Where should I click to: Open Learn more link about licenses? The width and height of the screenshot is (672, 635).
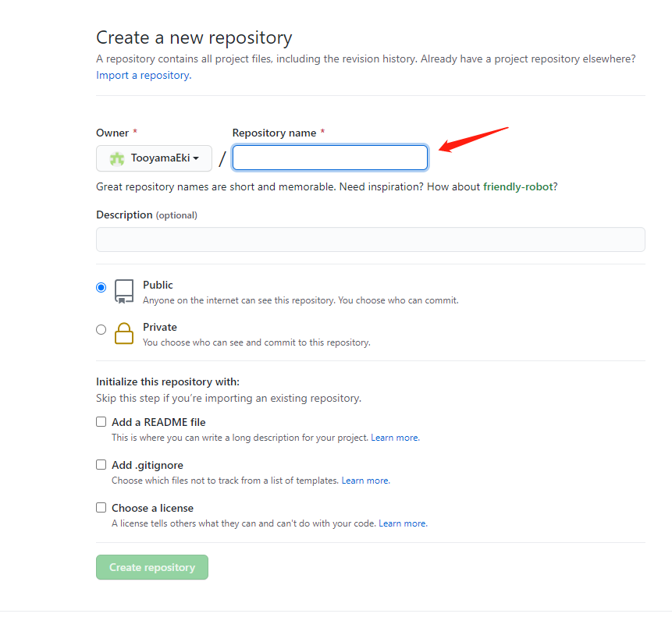403,523
